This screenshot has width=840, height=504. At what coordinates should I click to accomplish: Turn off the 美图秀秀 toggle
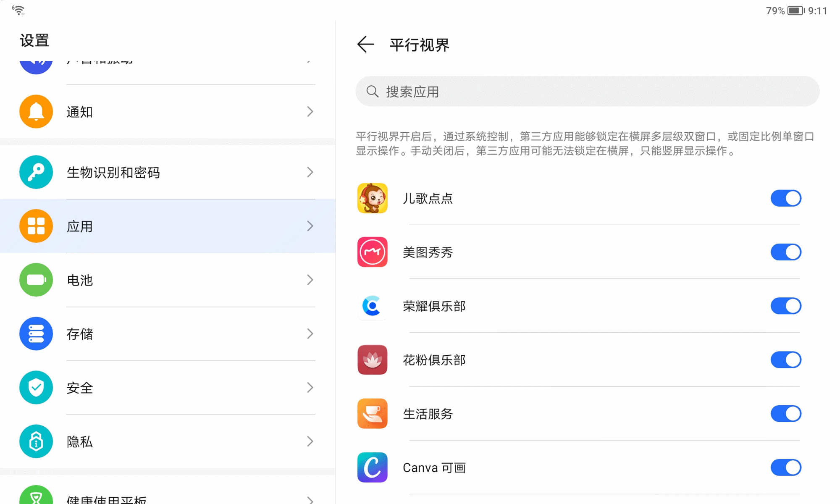pos(786,252)
